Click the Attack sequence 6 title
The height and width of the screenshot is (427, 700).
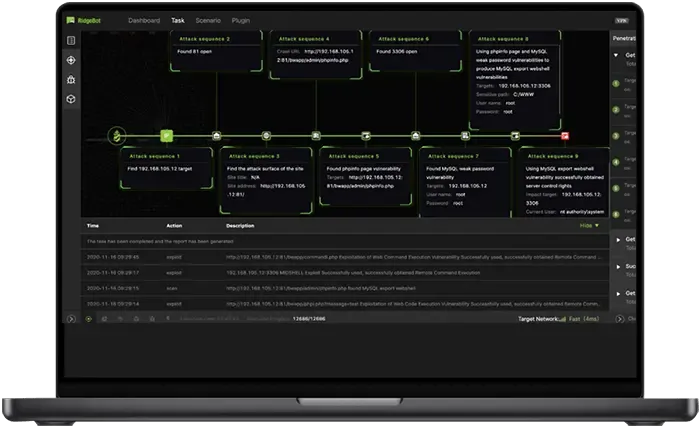tap(404, 39)
